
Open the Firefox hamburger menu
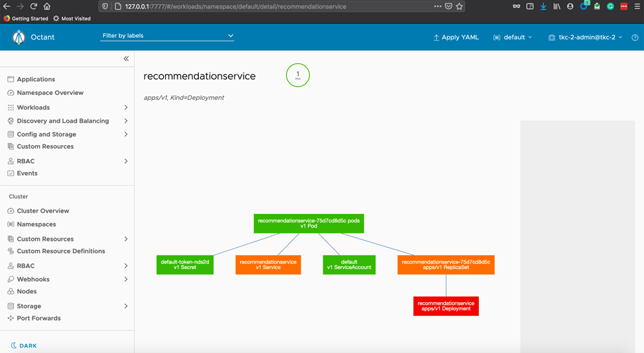point(637,6)
